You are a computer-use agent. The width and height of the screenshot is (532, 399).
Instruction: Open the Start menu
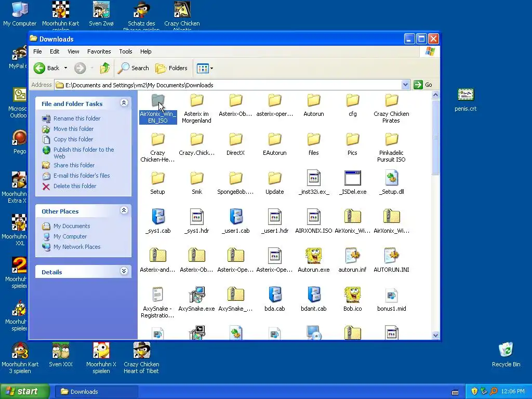tap(25, 392)
